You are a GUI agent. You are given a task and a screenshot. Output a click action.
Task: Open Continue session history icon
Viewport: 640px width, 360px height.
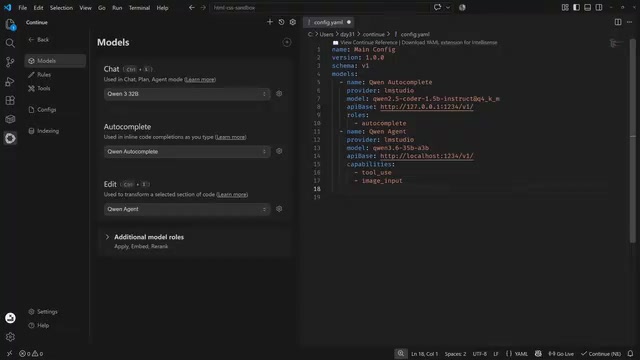(x=281, y=22)
